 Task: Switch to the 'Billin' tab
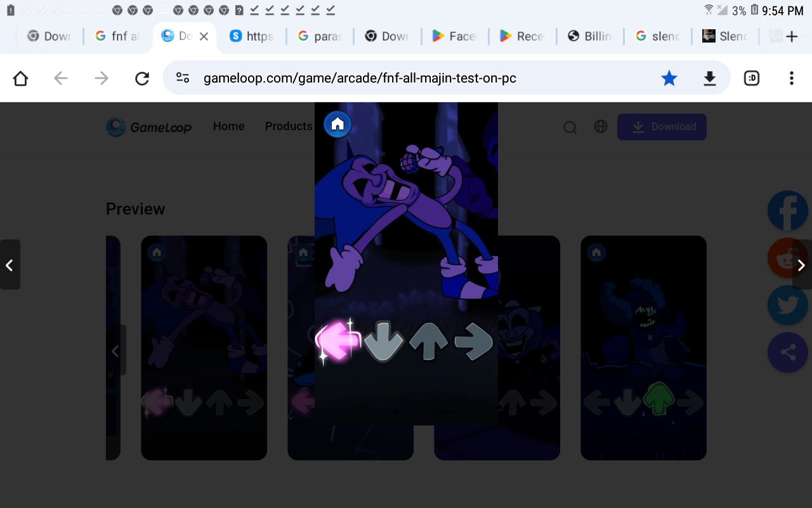(x=589, y=36)
